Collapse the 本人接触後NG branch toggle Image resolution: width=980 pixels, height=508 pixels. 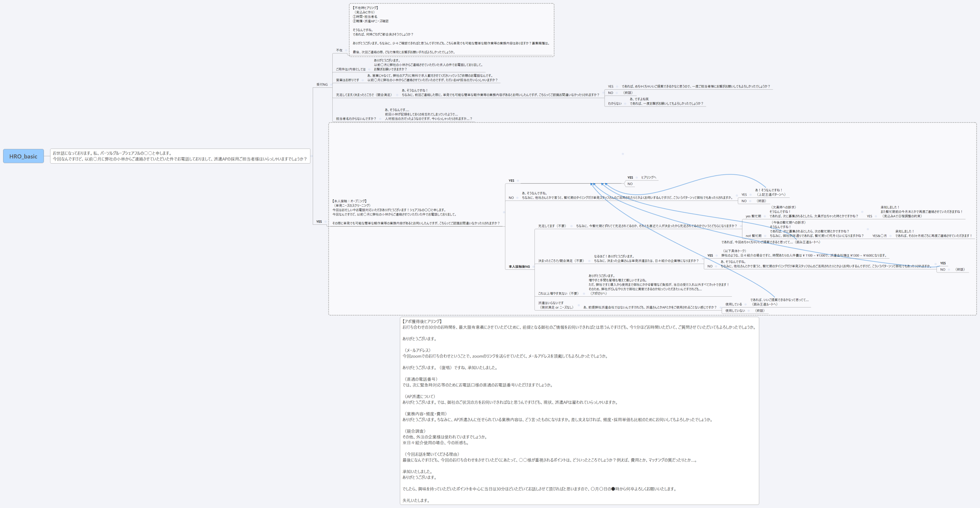533,266
